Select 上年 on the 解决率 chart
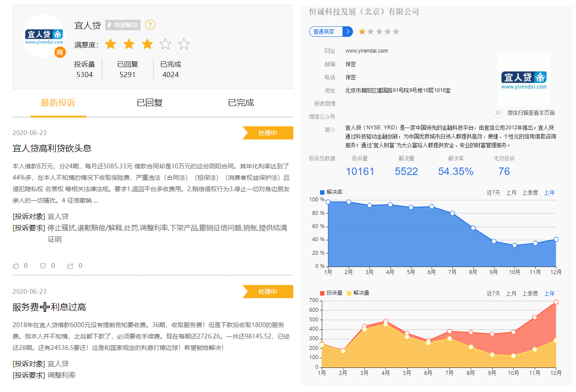The width and height of the screenshot is (576, 392). [550, 192]
